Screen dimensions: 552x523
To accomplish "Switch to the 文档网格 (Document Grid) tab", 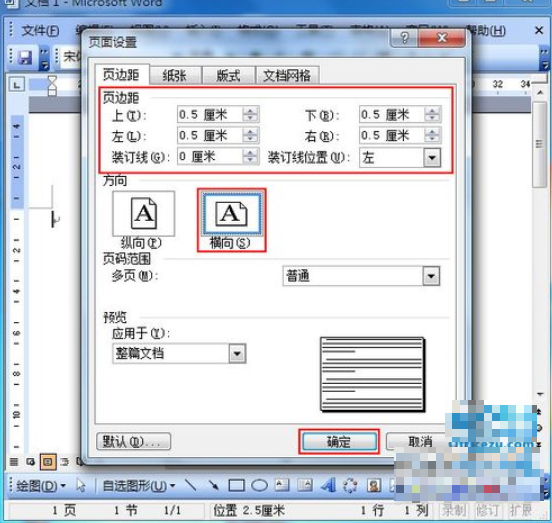I will (x=287, y=76).
